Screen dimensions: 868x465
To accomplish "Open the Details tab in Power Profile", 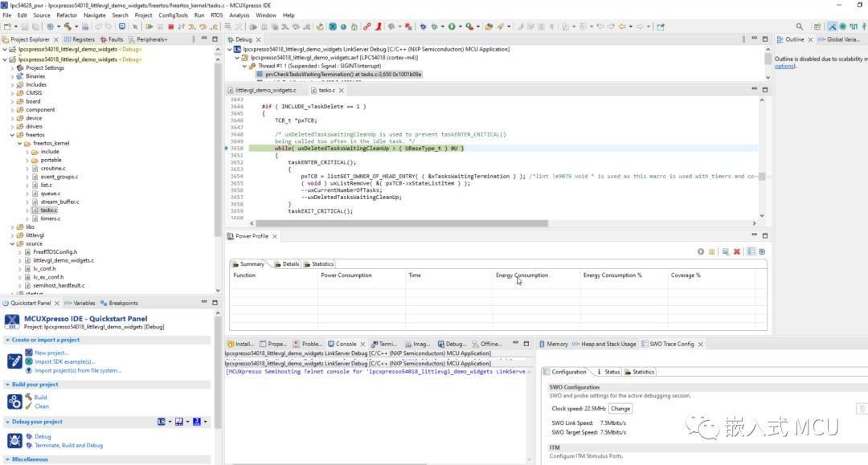I will [x=287, y=264].
